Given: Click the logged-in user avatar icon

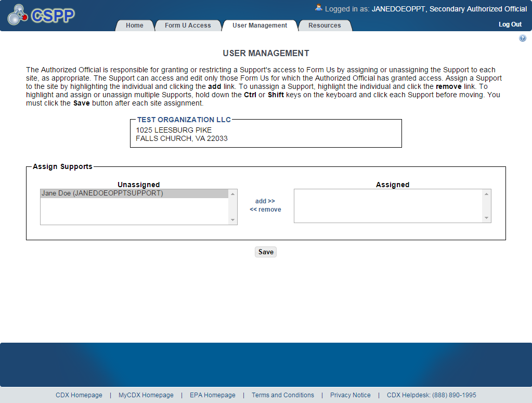Looking at the screenshot, I should pos(319,8).
